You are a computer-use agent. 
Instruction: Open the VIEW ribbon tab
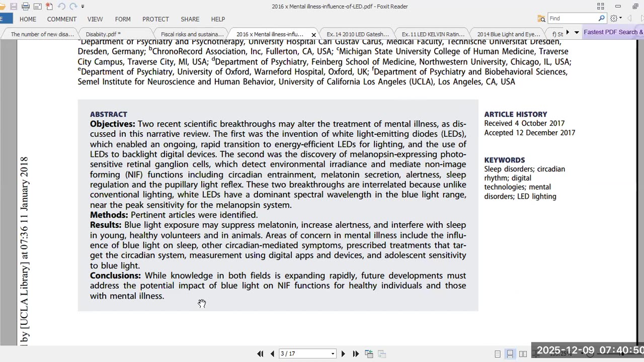95,19
